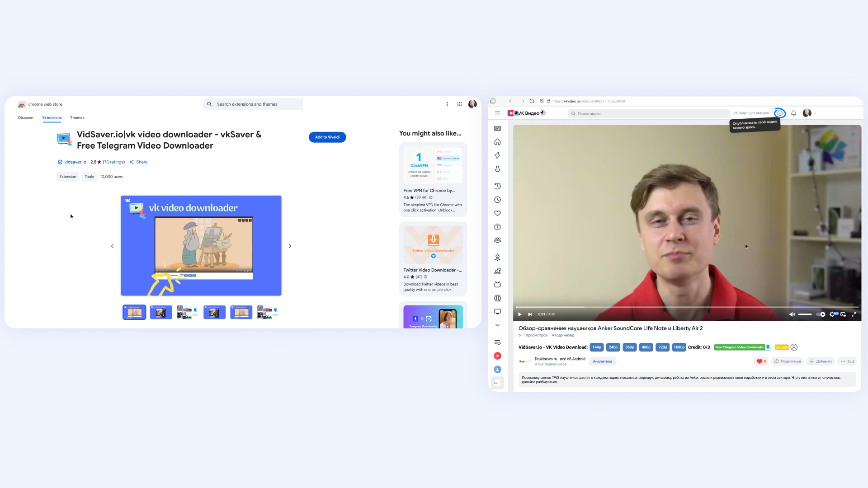Click the Add to Vivaldi button
This screenshot has height=488, width=868.
coord(327,137)
